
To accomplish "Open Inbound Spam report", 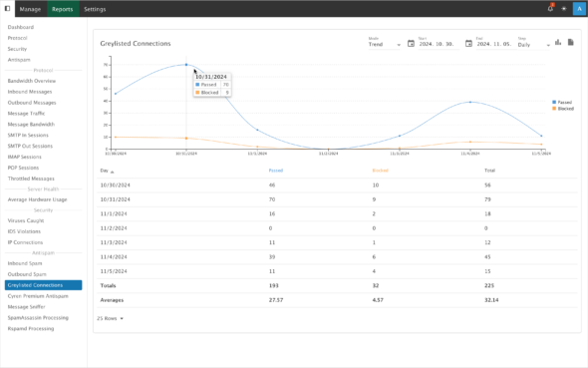I will click(25, 263).
